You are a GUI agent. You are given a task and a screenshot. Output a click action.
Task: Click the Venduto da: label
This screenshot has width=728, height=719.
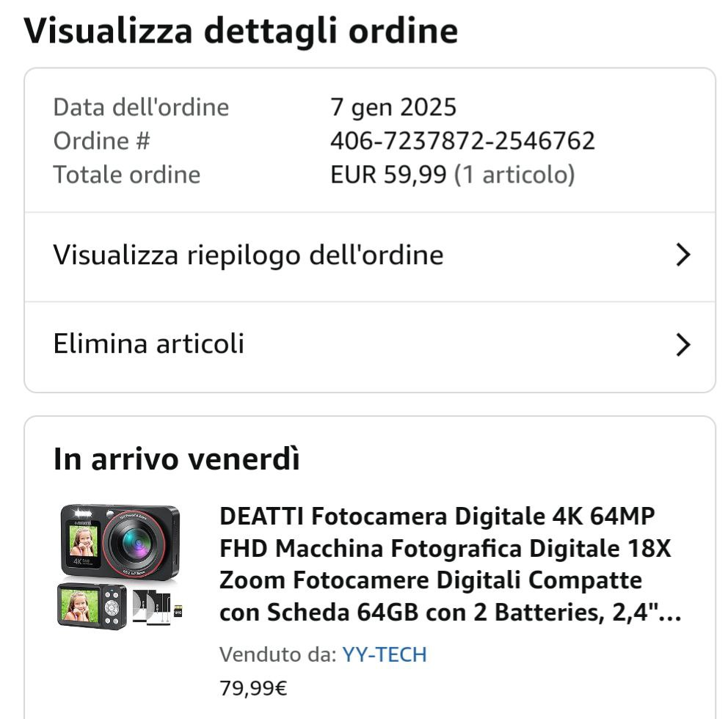[x=278, y=654]
